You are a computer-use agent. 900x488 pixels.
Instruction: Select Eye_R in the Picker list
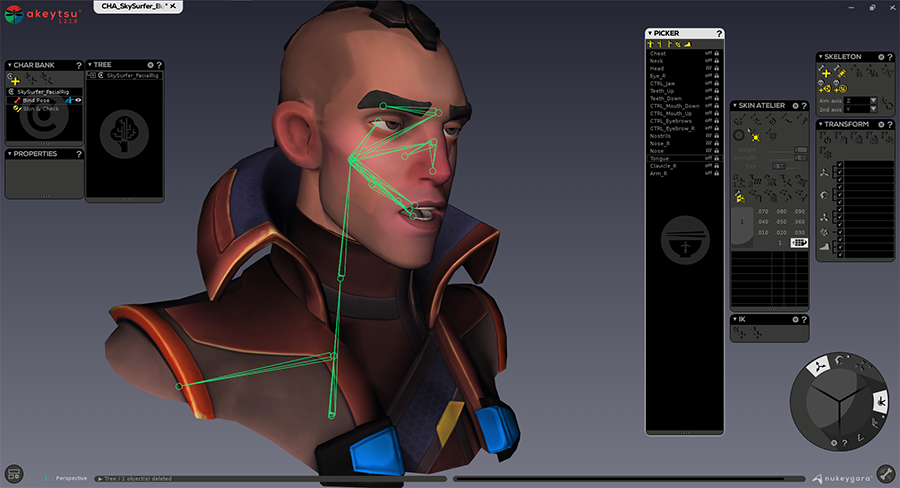tap(658, 76)
